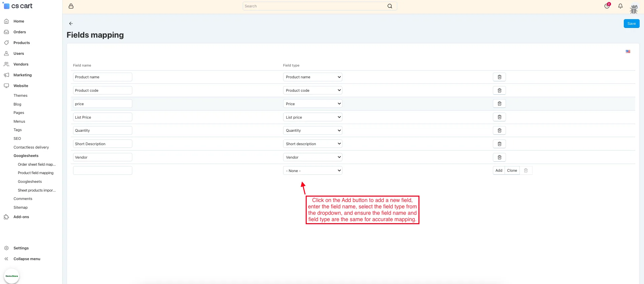Click the cs cart logo
This screenshot has height=284, width=644.
[18, 6]
